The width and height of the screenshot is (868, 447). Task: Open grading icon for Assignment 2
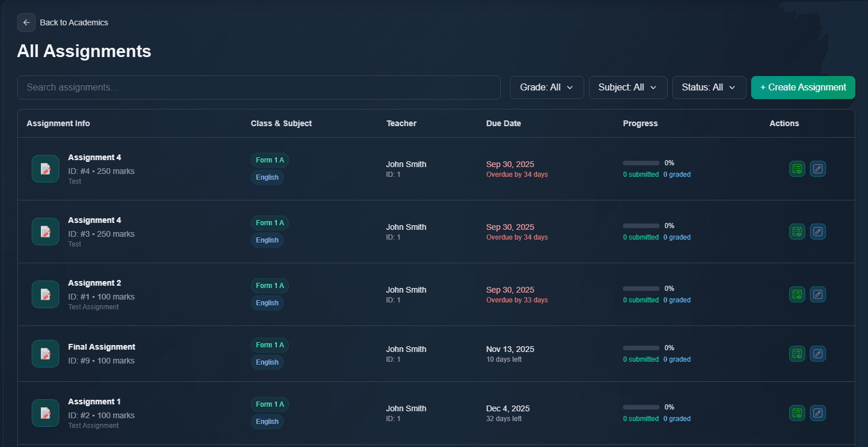pyautogui.click(x=797, y=294)
